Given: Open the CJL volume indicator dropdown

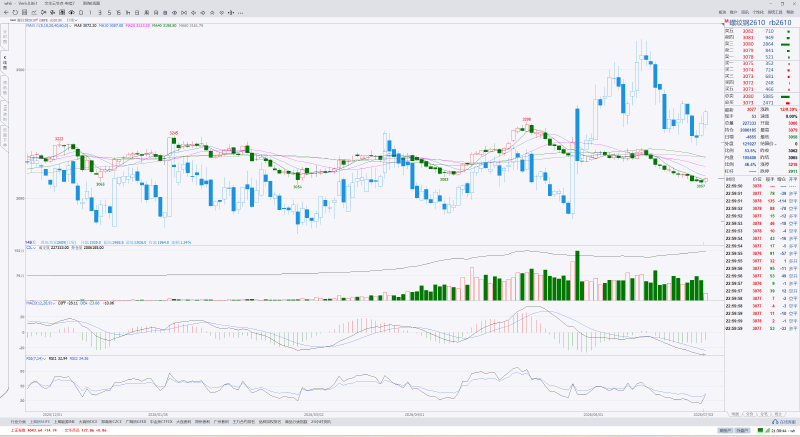Looking at the screenshot, I should click(31, 247).
